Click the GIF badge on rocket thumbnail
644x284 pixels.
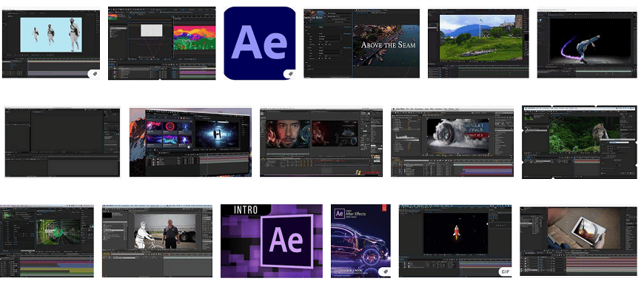pos(505,271)
